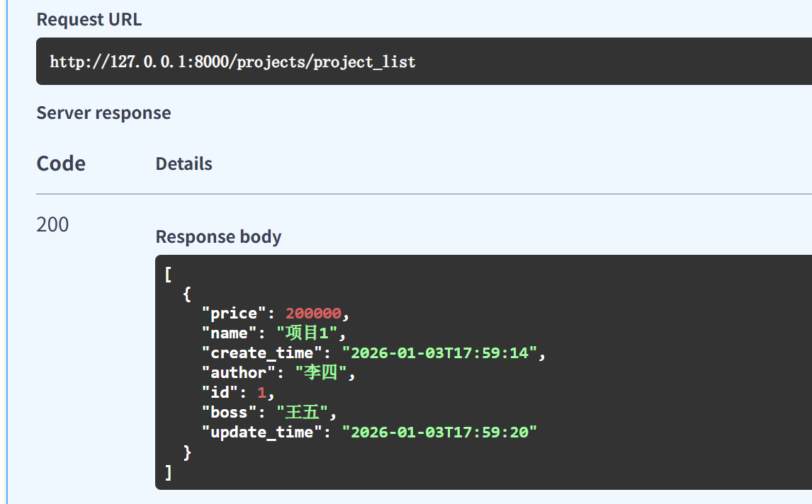Click the "Code" column header

pyautogui.click(x=61, y=164)
